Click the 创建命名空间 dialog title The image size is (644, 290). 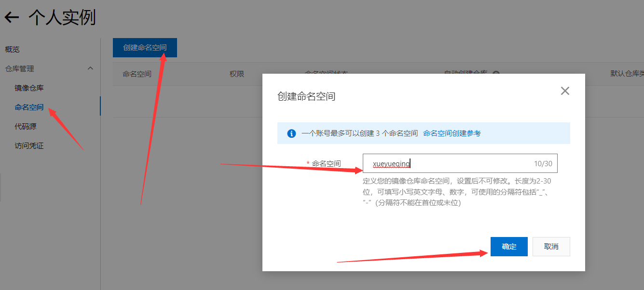click(306, 96)
